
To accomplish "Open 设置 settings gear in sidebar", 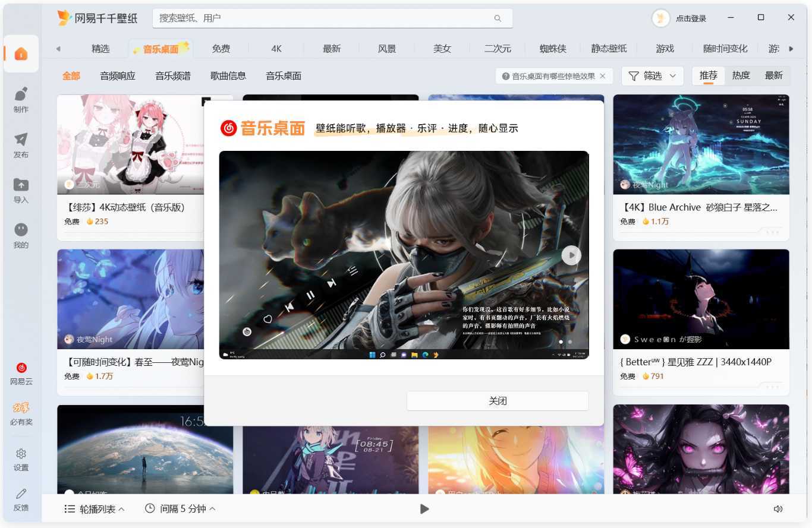I will click(21, 454).
